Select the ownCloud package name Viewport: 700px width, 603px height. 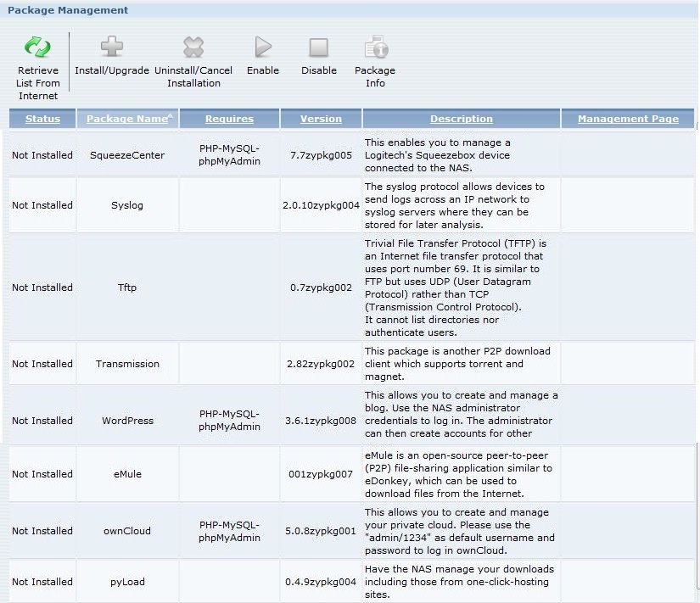coord(127,531)
